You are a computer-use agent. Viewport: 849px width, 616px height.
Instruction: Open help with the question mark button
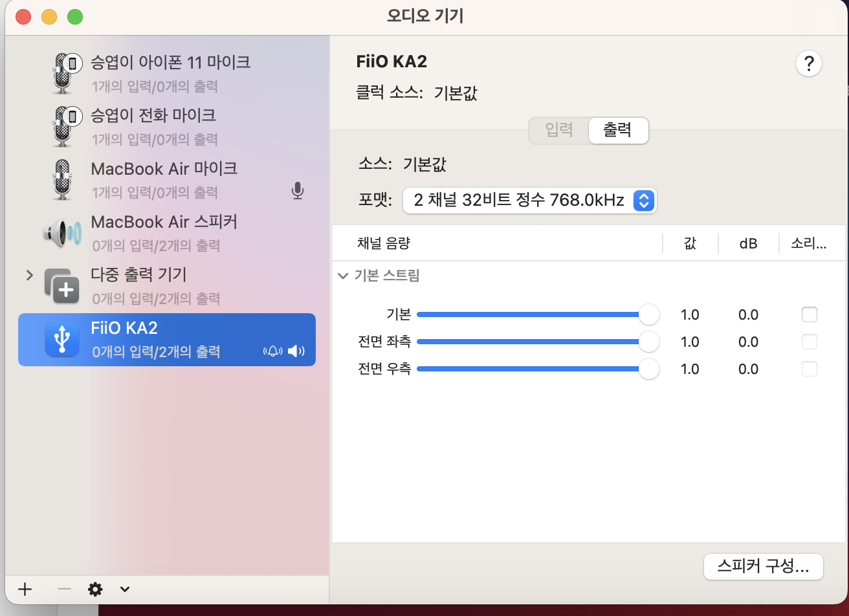(x=808, y=64)
